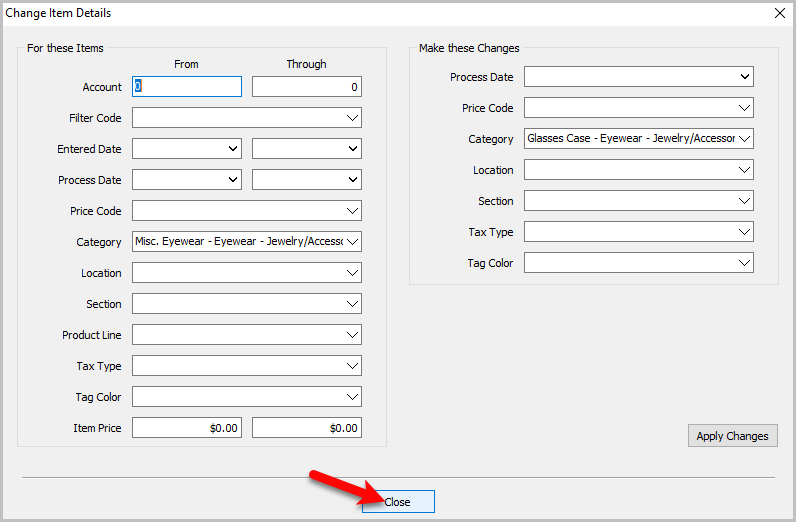796x522 pixels.
Task: Click the Close button
Action: coord(398,502)
